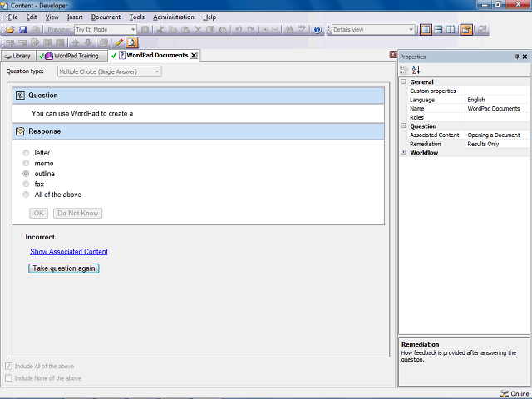Click the Spelling ABC check icon

pos(302,30)
